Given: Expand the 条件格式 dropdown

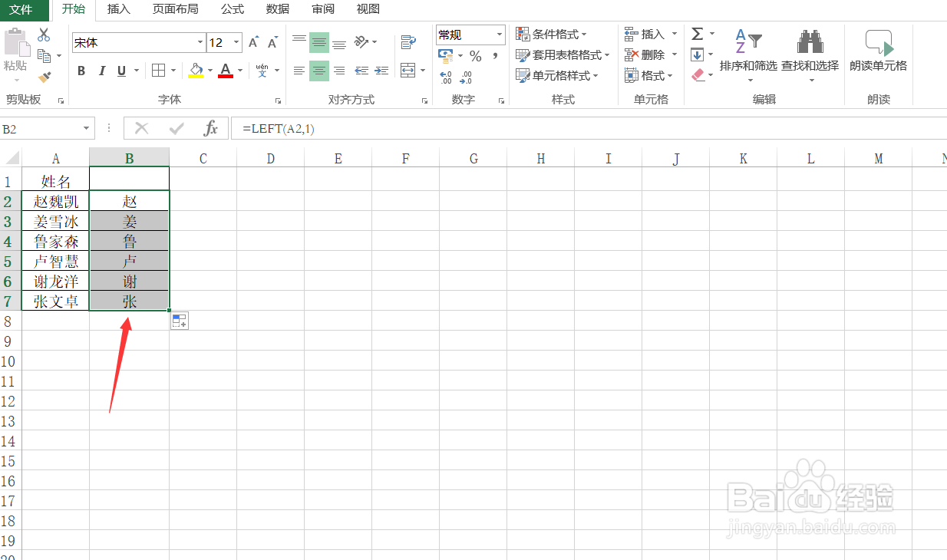Looking at the screenshot, I should coord(552,34).
